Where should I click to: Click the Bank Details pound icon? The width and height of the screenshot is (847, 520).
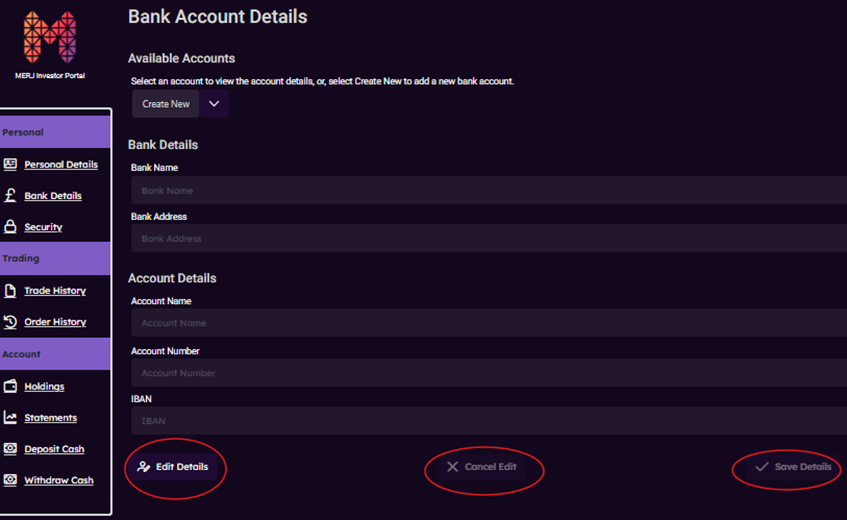(10, 196)
